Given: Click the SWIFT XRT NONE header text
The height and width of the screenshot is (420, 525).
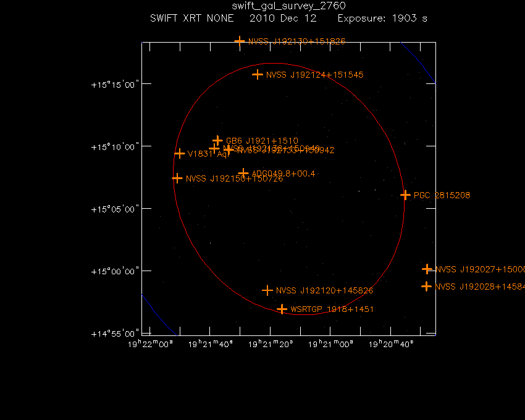Looking at the screenshot, I should [192, 18].
